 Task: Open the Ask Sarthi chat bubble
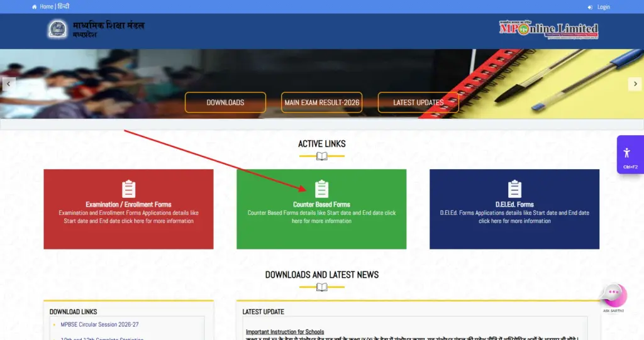614,297
